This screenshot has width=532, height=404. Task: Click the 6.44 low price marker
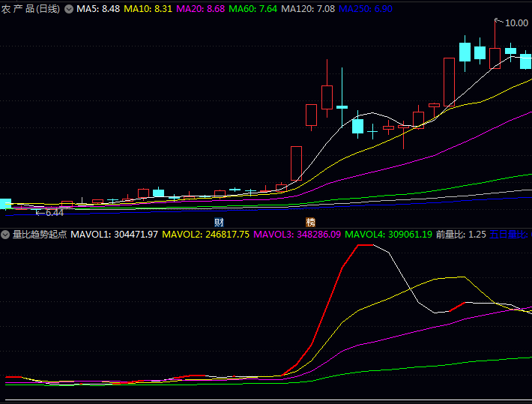[54, 213]
